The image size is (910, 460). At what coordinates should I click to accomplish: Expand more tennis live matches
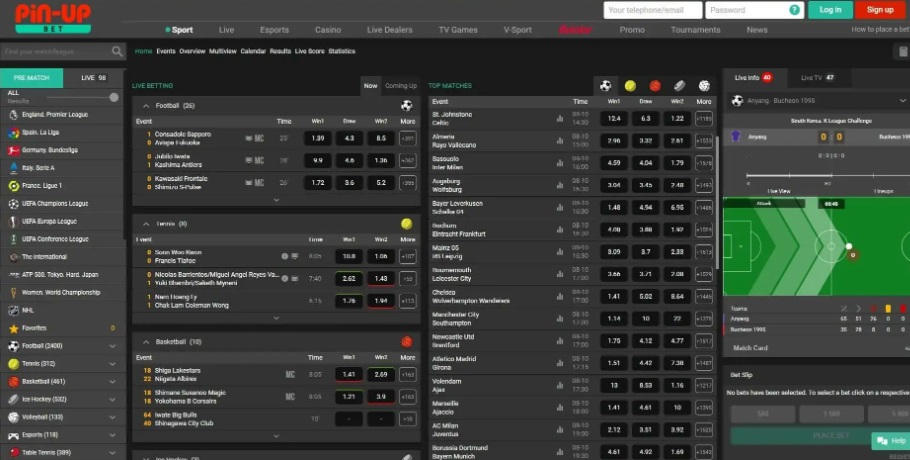tap(276, 318)
